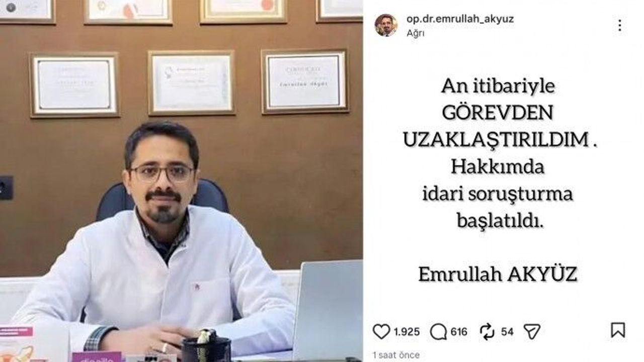Like the post with heart icon
Viewport: 644px width, 362px height.
tap(381, 331)
